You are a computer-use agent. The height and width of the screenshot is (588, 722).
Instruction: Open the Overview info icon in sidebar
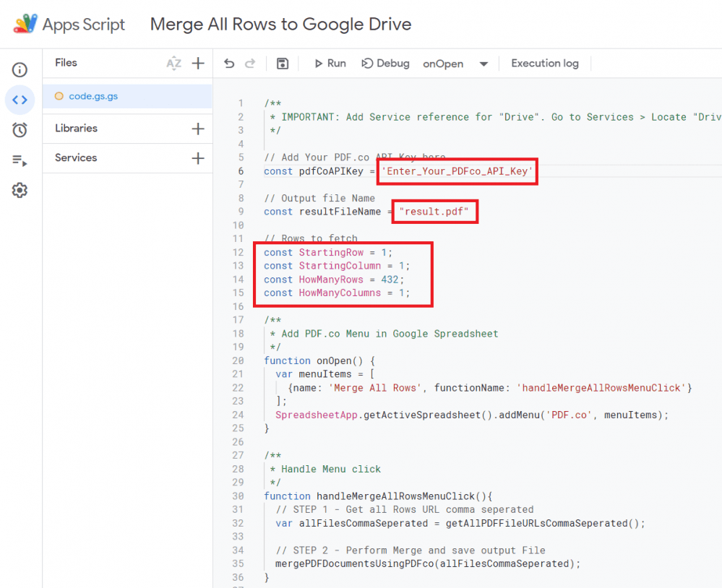(x=20, y=70)
